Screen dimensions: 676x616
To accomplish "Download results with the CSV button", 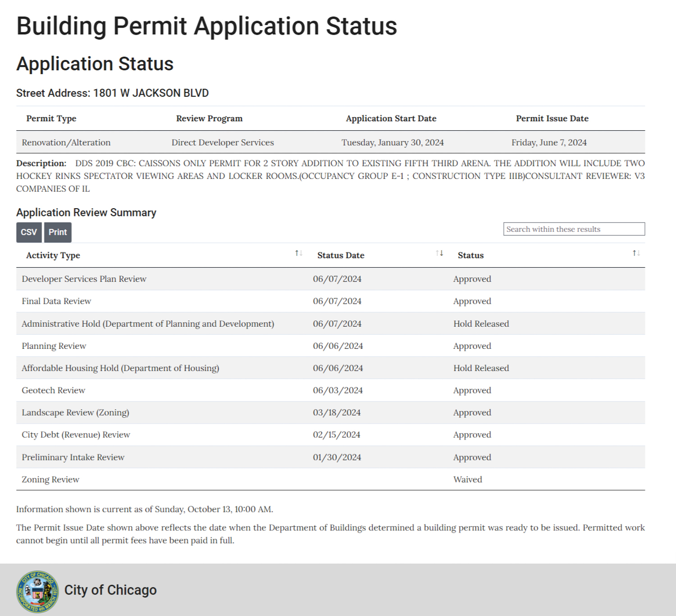I will (x=29, y=233).
